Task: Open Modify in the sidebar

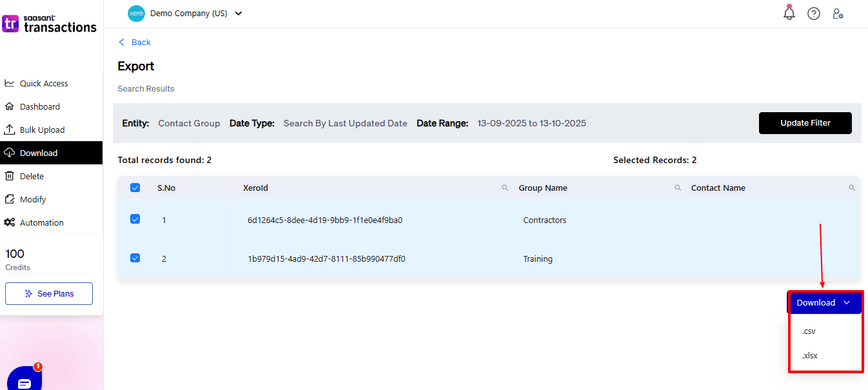Action: click(x=33, y=200)
